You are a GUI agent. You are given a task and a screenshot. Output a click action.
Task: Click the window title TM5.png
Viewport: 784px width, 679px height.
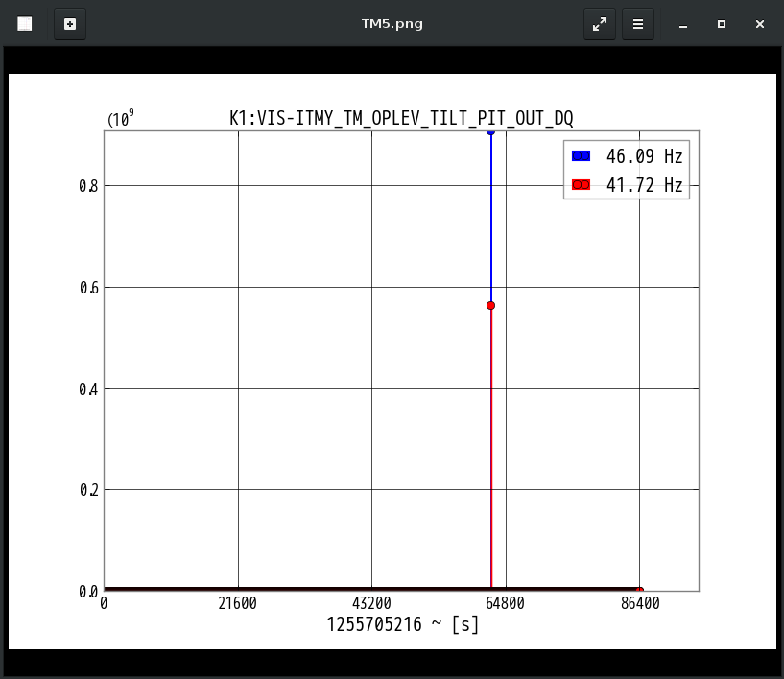click(x=392, y=24)
